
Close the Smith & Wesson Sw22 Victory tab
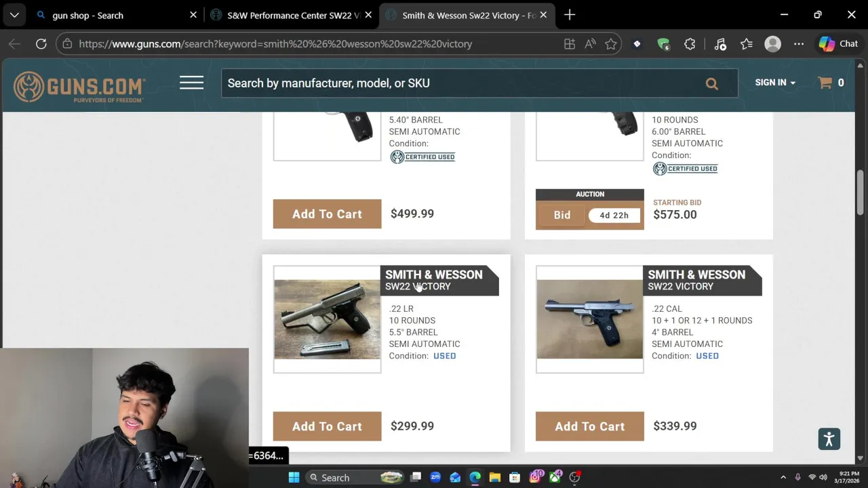tap(543, 15)
